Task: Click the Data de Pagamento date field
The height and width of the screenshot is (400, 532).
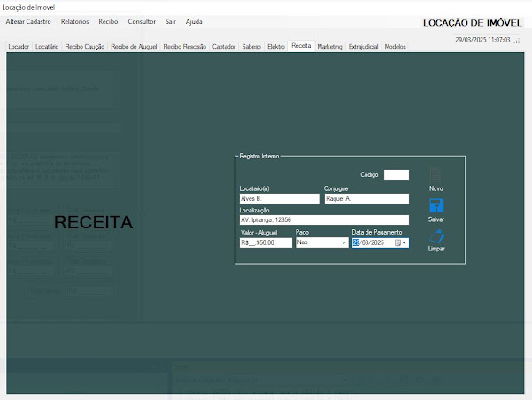Action: pyautogui.click(x=381, y=242)
